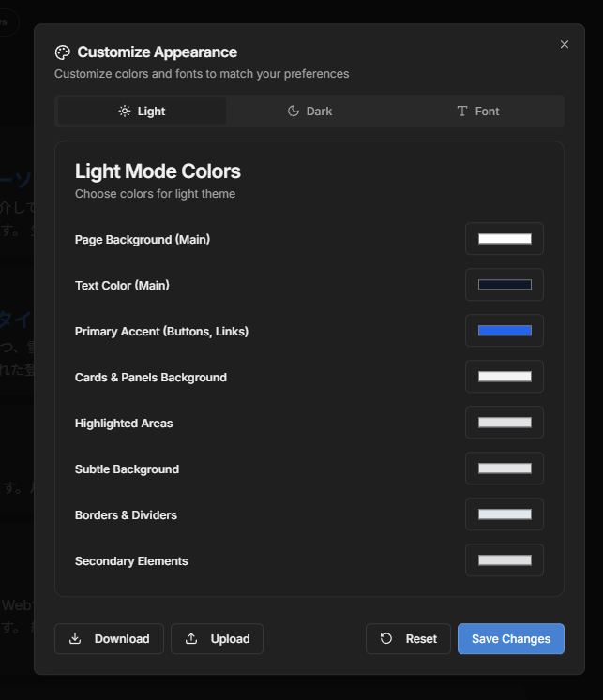Switch to the Dark tab
Screen dimensions: 603x700
point(309,112)
